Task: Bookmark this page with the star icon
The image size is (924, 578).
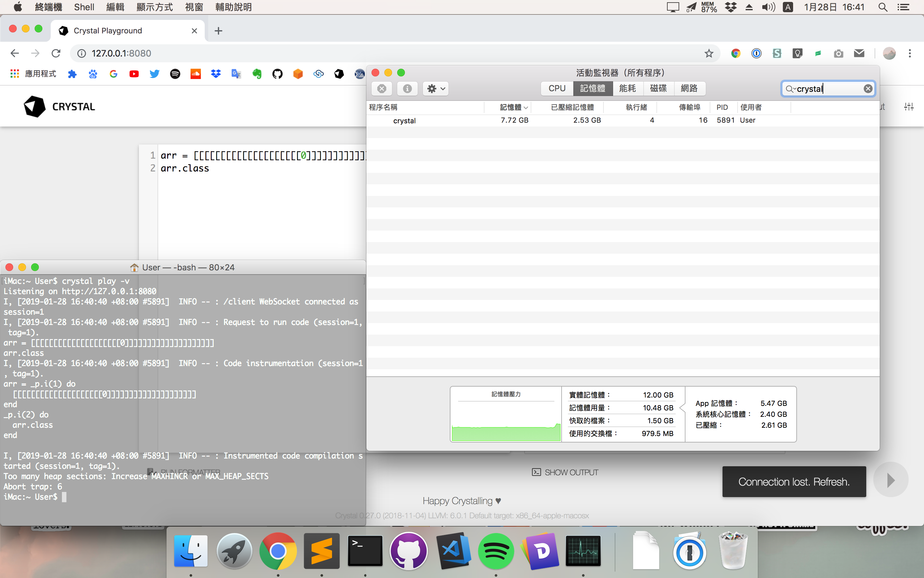Action: [709, 54]
